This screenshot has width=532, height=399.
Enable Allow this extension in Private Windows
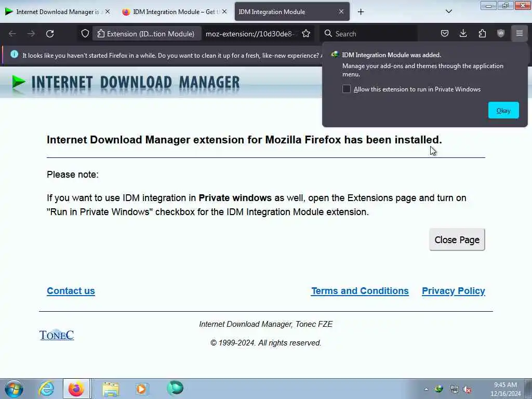point(346,89)
